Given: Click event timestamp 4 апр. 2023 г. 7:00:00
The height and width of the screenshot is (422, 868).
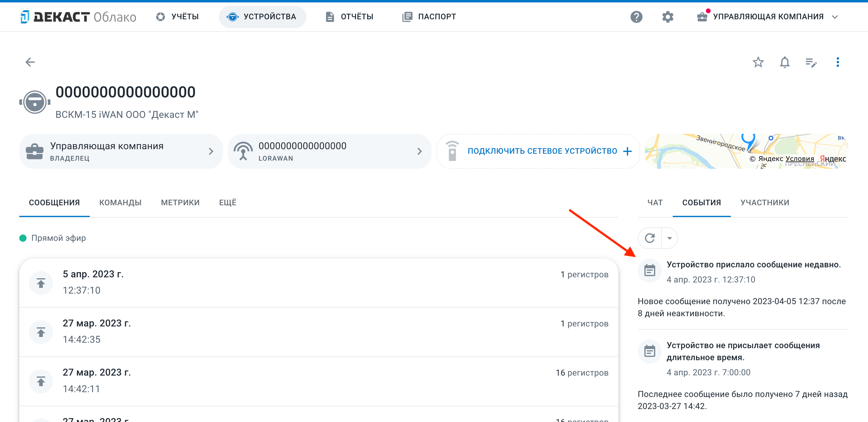Looking at the screenshot, I should [x=708, y=372].
